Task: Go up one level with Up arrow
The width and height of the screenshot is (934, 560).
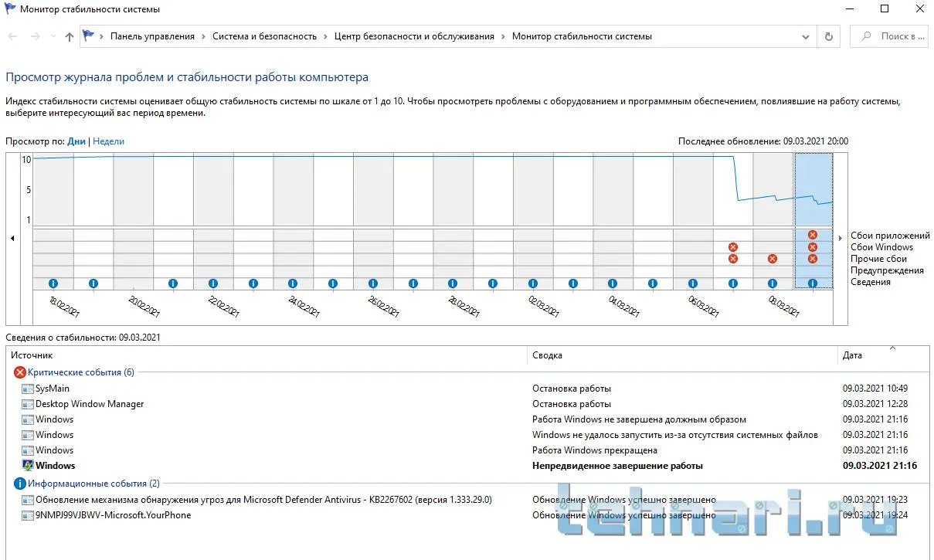Action: tap(70, 36)
